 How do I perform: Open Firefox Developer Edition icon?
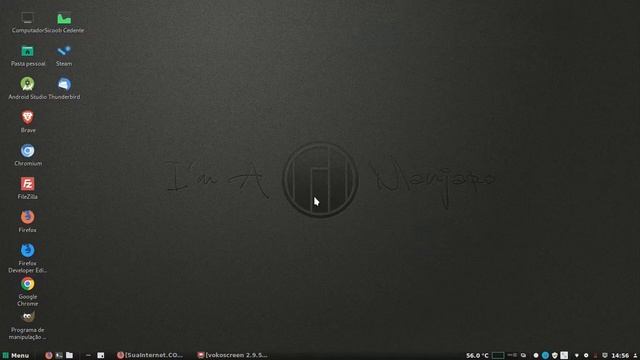(x=27, y=251)
